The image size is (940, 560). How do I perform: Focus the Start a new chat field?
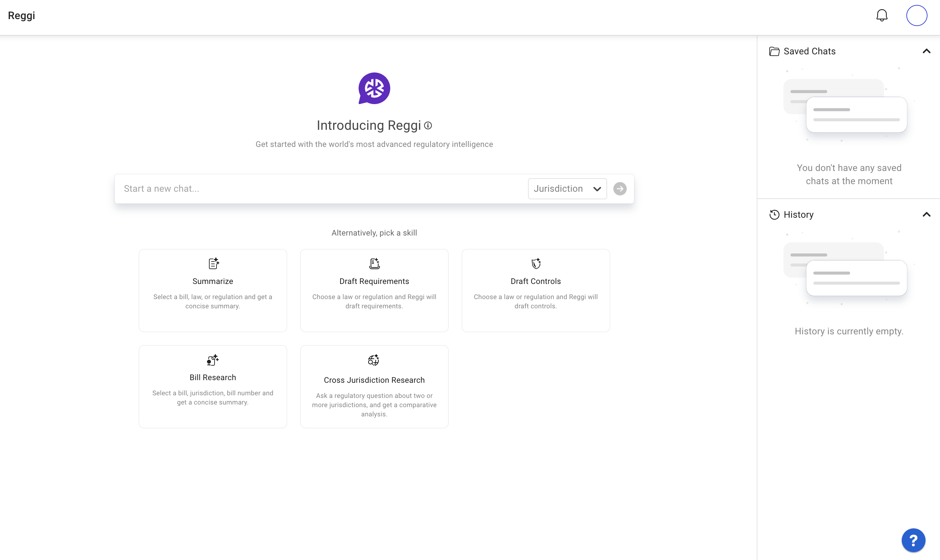coord(321,189)
